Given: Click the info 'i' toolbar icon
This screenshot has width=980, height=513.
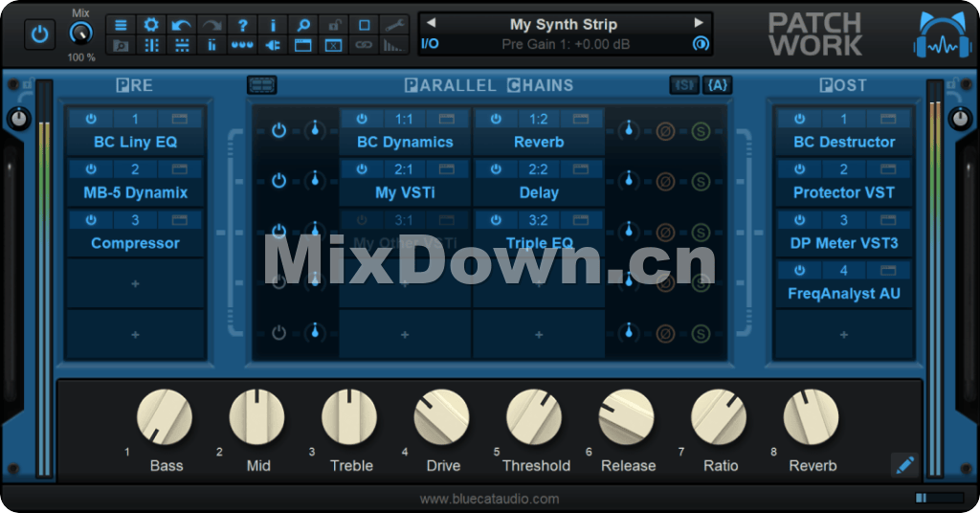Looking at the screenshot, I should click(274, 25).
